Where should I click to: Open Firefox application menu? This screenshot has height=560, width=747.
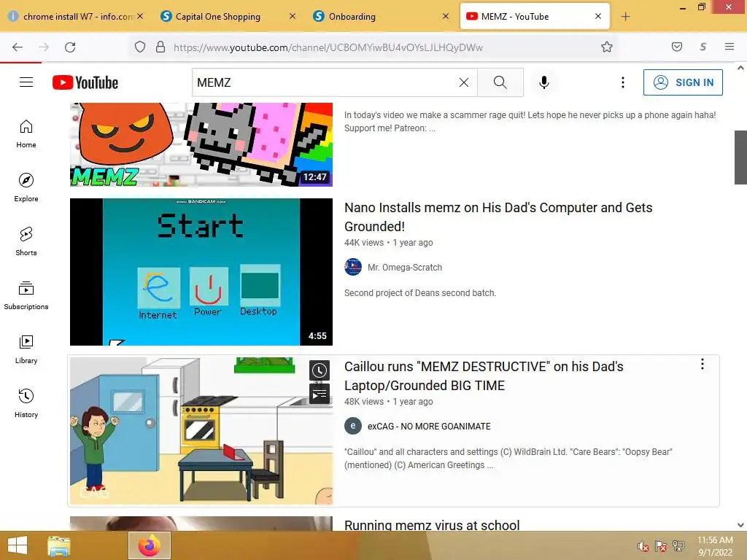coord(729,47)
